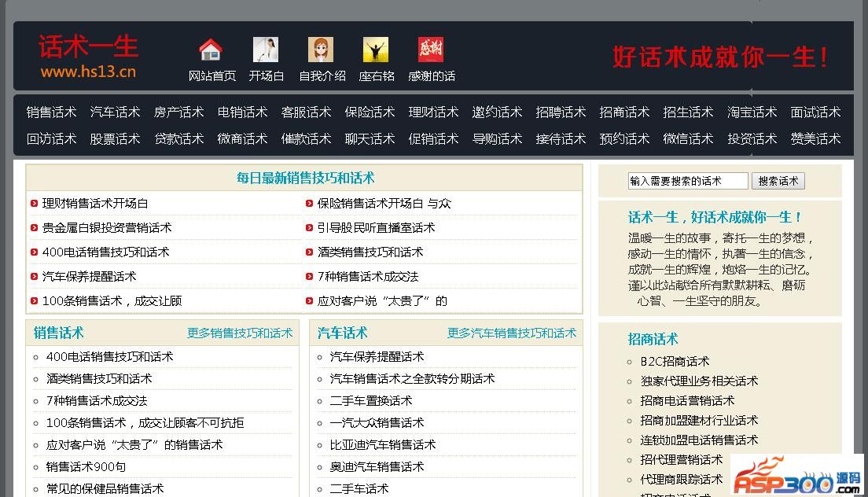Click the 比亚迪汽车销售话术 article link
Viewport: 868px width, 497px height.
pyautogui.click(x=382, y=445)
